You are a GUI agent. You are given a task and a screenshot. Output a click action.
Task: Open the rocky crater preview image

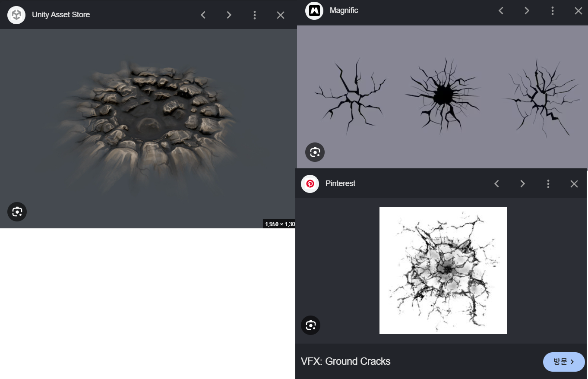coord(148,129)
